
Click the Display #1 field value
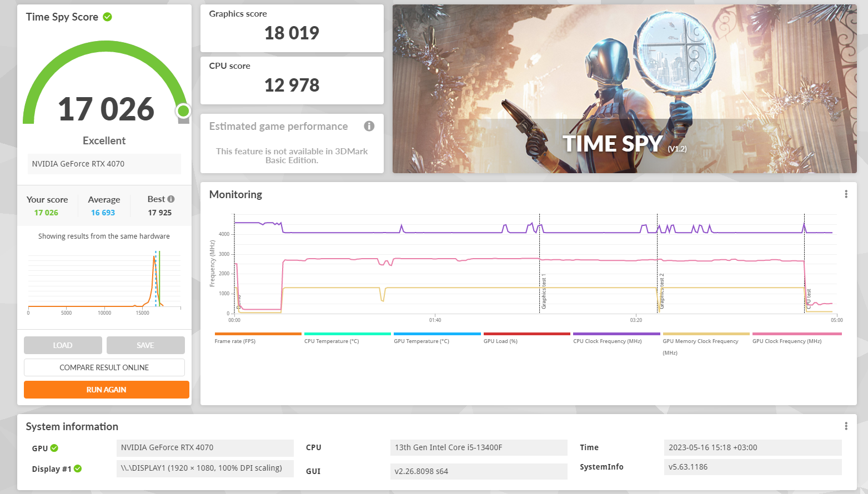(x=205, y=468)
